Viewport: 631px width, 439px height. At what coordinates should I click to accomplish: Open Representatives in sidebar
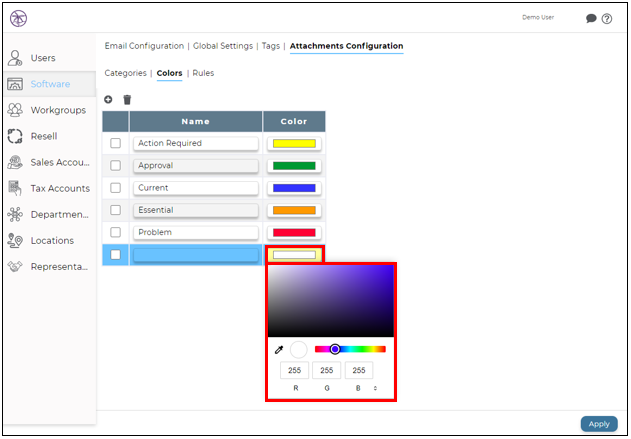coord(59,267)
